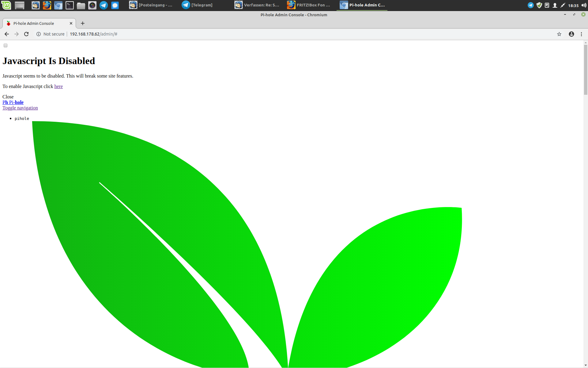The width and height of the screenshot is (588, 368).
Task: Go back to the previous page
Action: point(7,34)
